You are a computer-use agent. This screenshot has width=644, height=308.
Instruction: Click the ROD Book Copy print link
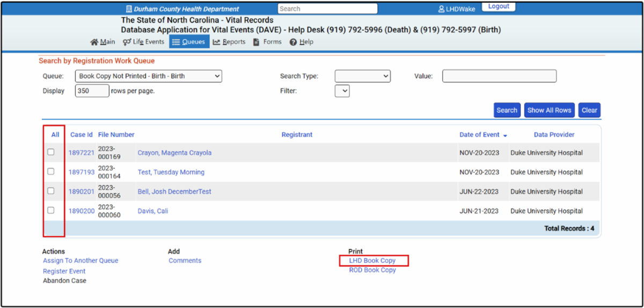pyautogui.click(x=372, y=270)
